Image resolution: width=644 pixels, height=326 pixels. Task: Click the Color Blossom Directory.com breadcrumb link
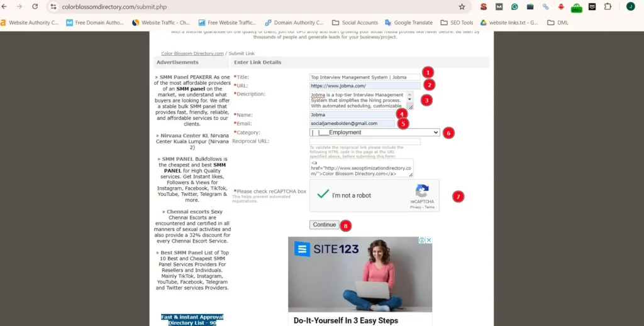tap(192, 53)
